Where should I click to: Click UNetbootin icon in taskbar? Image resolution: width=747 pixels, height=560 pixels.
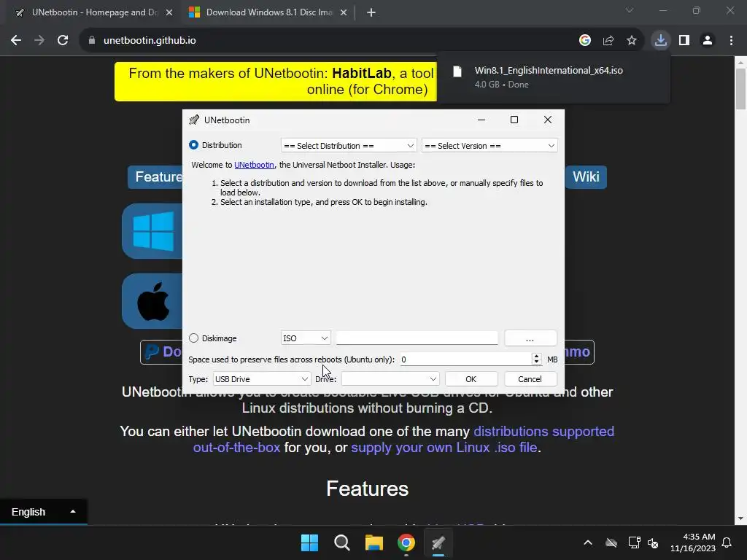coord(438,542)
